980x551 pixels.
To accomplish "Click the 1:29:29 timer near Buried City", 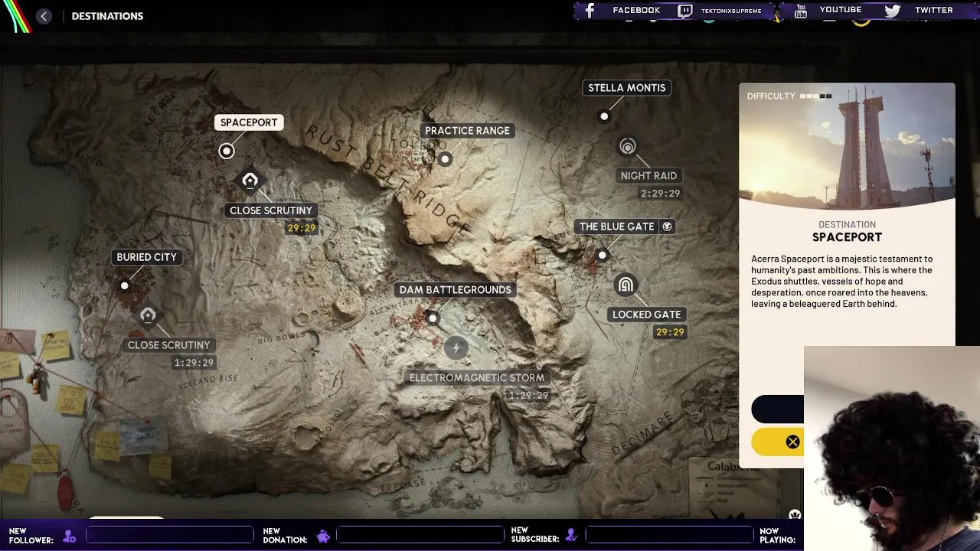I will [x=194, y=363].
